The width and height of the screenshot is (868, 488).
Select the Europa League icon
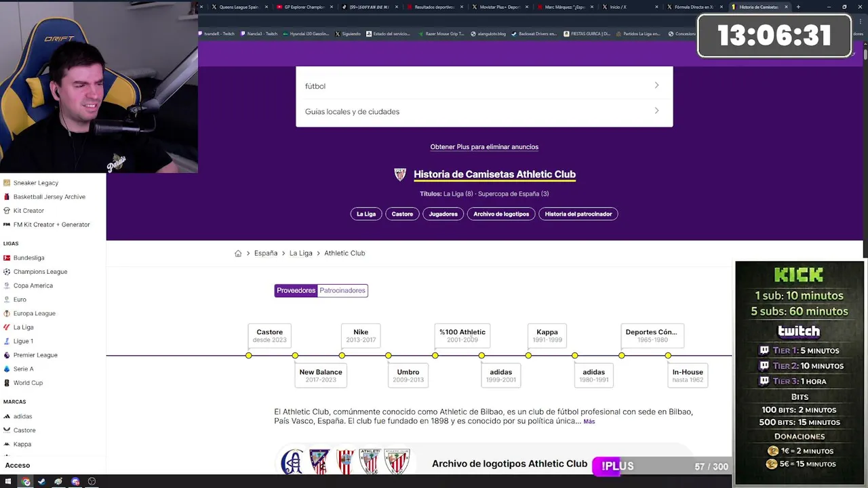coord(7,313)
